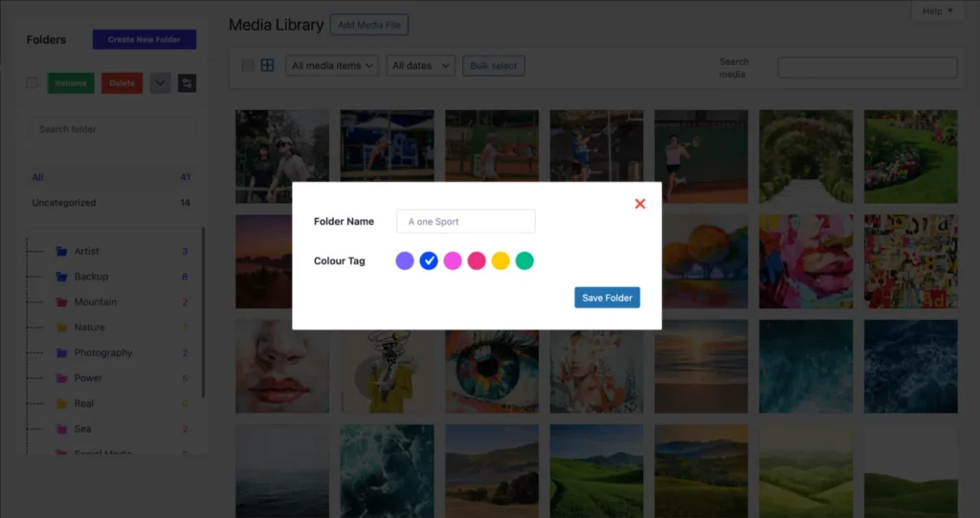
Task: Click the Backup folder icon
Action: click(x=61, y=277)
